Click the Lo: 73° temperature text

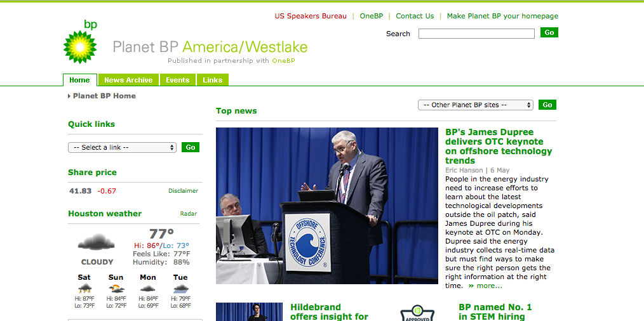pyautogui.click(x=176, y=246)
